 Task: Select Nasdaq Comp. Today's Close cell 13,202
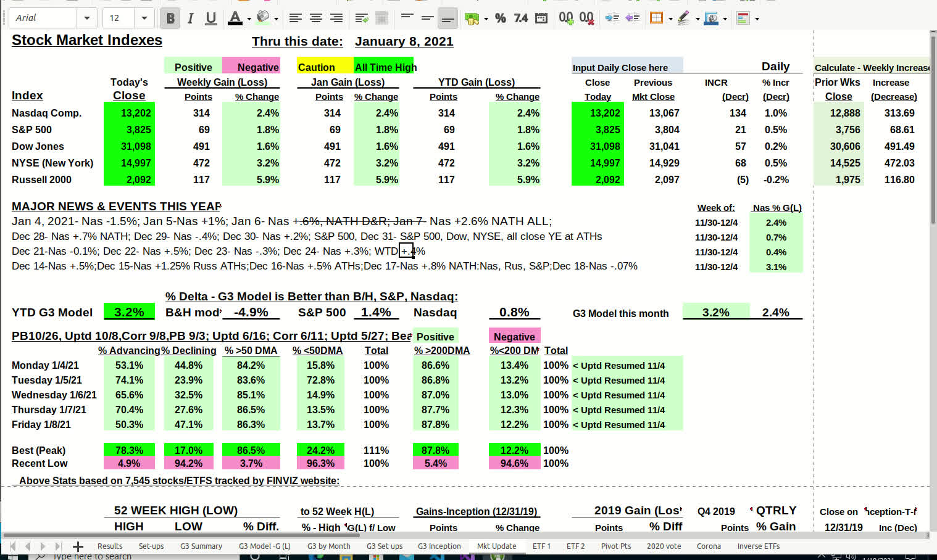pyautogui.click(x=129, y=113)
